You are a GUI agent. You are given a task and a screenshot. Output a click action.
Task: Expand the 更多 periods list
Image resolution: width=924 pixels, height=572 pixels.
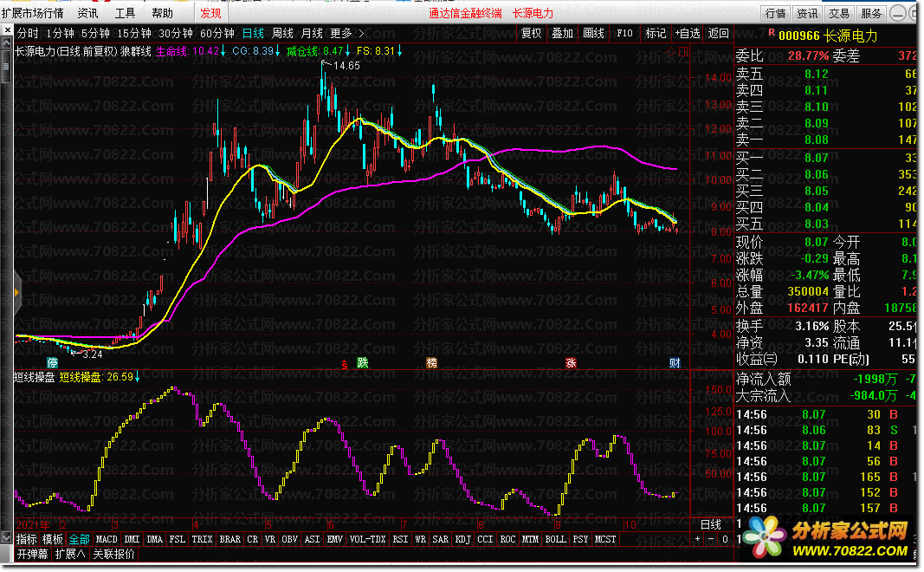[x=347, y=33]
